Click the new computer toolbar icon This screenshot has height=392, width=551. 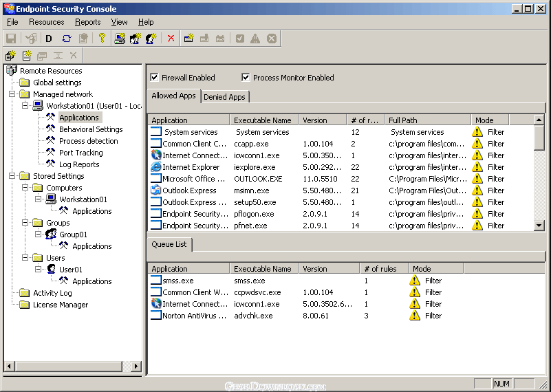pyautogui.click(x=120, y=39)
